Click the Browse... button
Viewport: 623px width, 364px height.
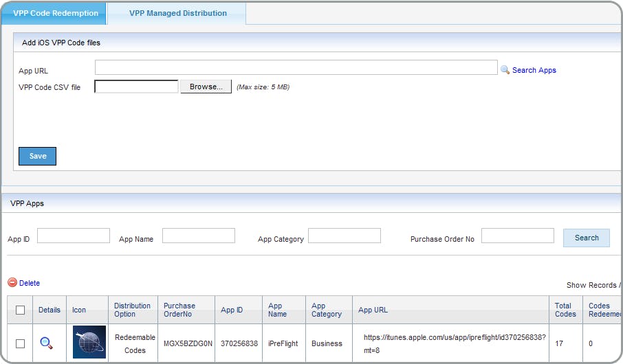coord(206,87)
